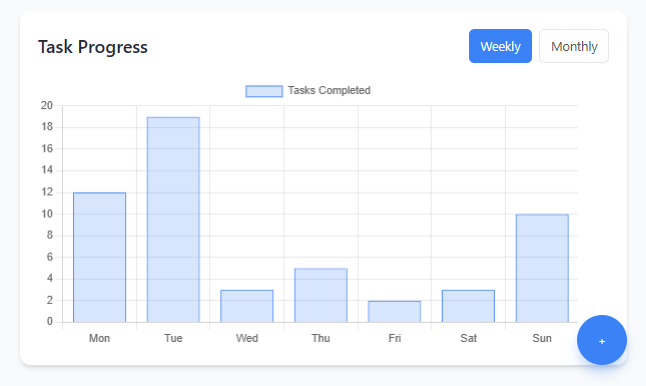Click the Task Progress heading
Viewport: 646px width, 386px height.
coord(93,47)
